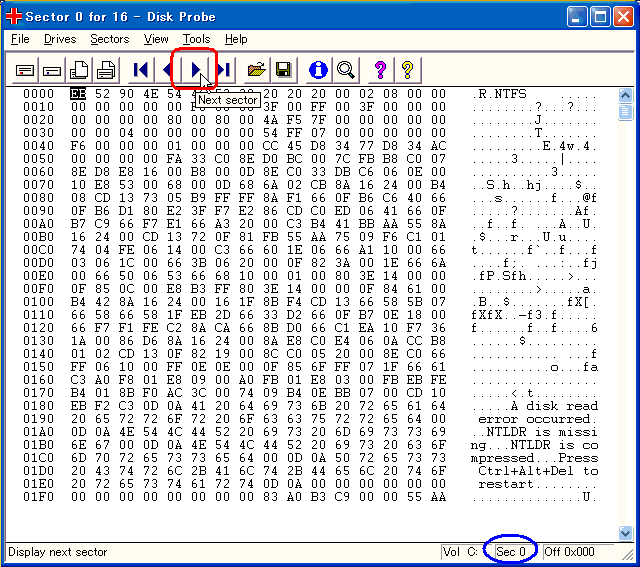
Task: Click the Next sector toolbar arrow
Action: [196, 69]
